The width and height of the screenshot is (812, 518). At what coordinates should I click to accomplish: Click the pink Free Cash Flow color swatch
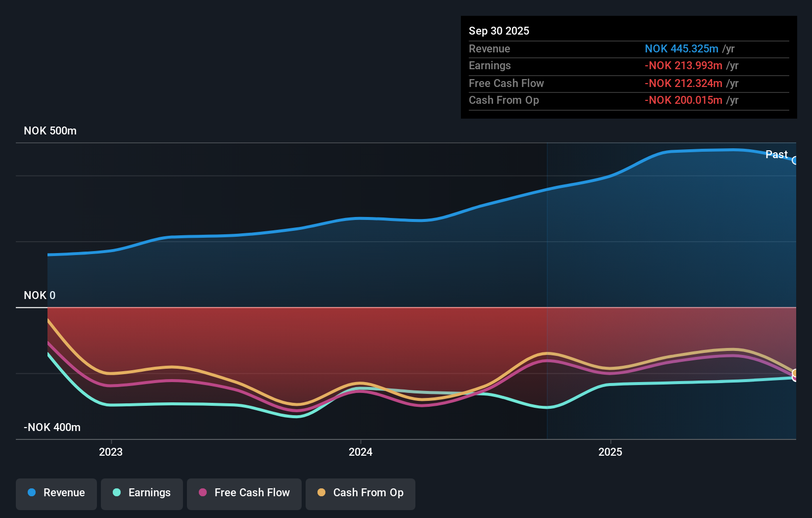(203, 493)
